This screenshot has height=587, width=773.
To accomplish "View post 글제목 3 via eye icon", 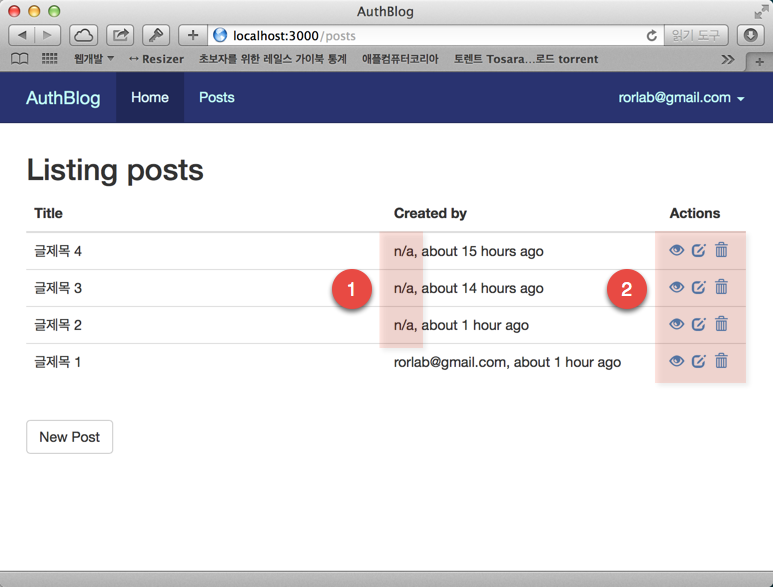I will (677, 287).
